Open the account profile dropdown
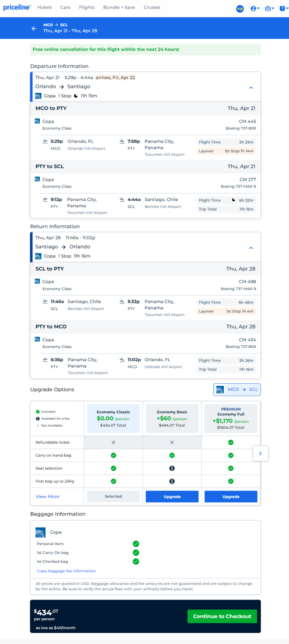289x644 pixels. pos(255,9)
